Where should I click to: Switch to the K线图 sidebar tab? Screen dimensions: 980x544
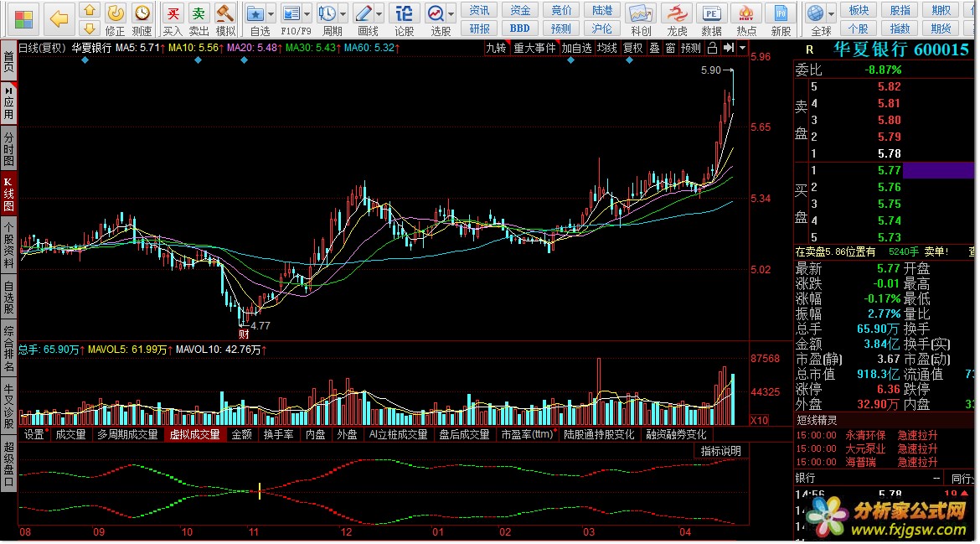[x=8, y=194]
